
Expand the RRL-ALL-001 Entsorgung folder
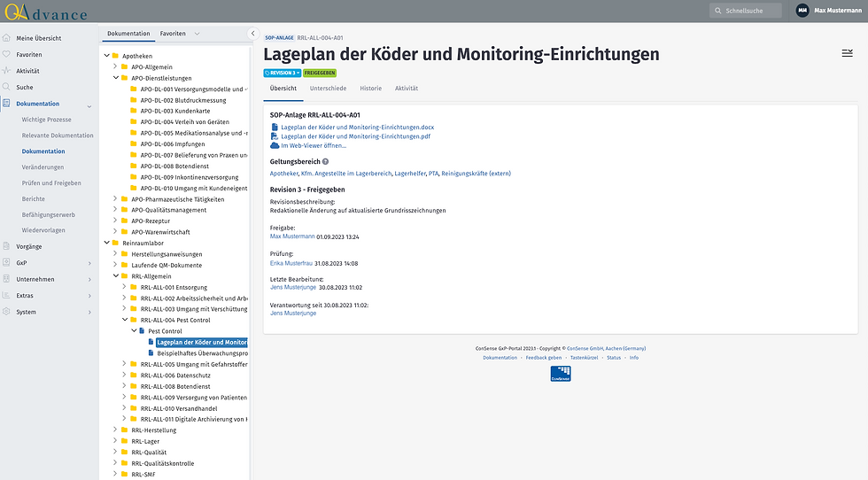click(x=124, y=287)
